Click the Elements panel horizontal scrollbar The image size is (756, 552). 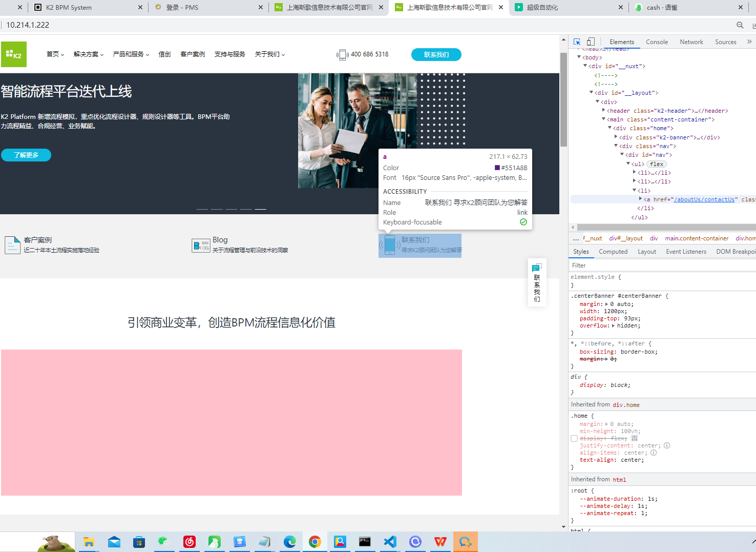666,227
